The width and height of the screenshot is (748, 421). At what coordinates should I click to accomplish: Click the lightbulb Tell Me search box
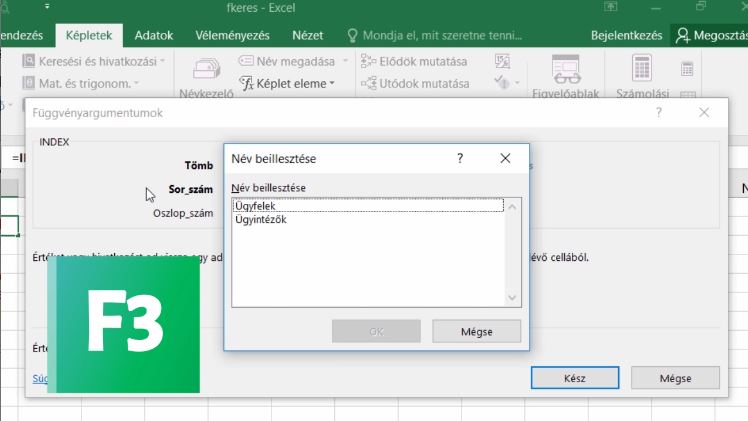tap(435, 35)
